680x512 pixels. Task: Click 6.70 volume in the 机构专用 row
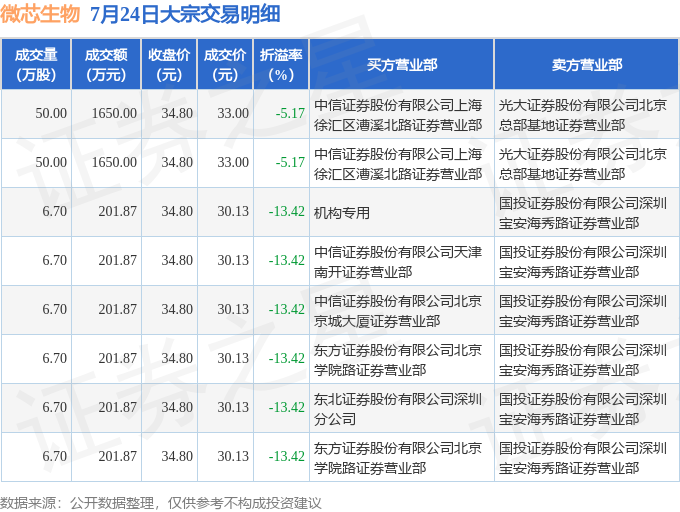[55, 212]
